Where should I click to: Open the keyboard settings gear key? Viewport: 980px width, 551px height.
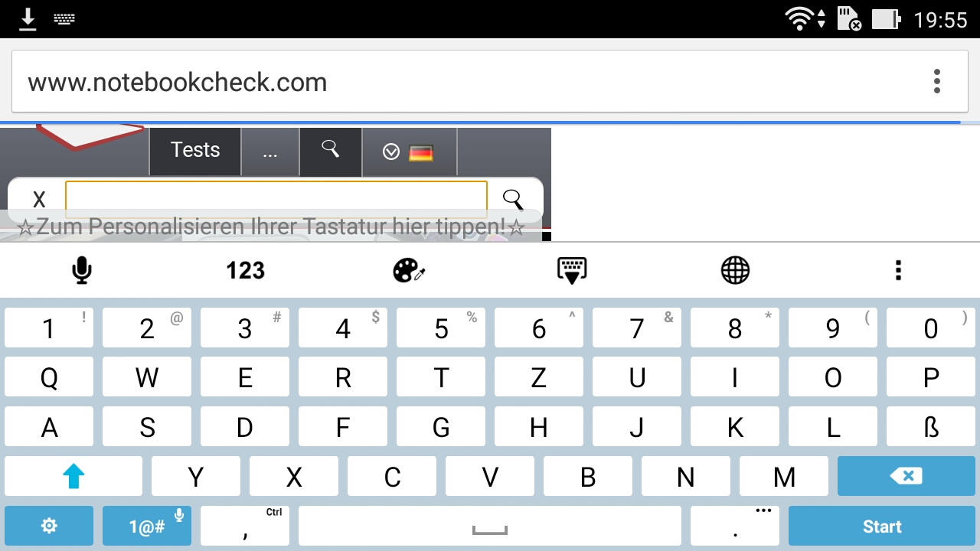tap(49, 526)
